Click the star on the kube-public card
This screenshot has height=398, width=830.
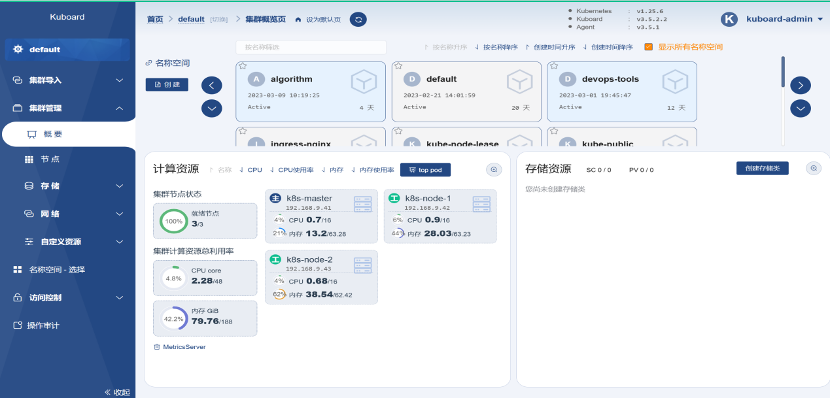tap(554, 131)
